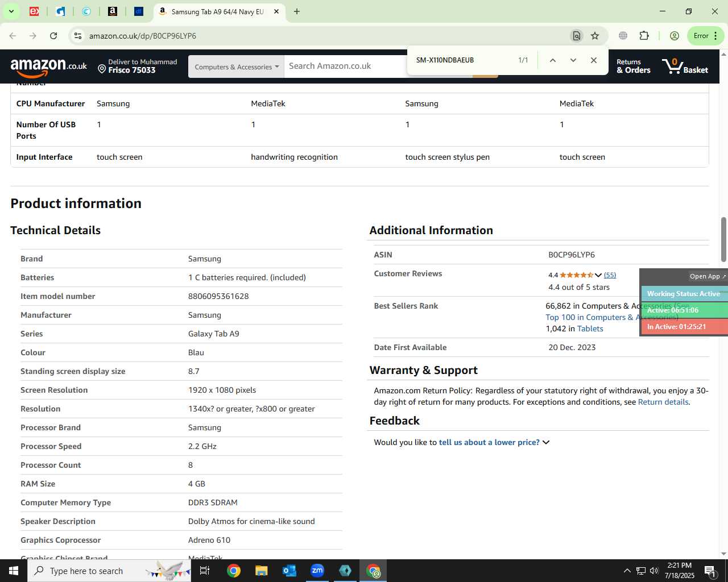Focus the Search Amazon.co.uk field
Image resolution: width=728 pixels, height=582 pixels.
coord(345,66)
